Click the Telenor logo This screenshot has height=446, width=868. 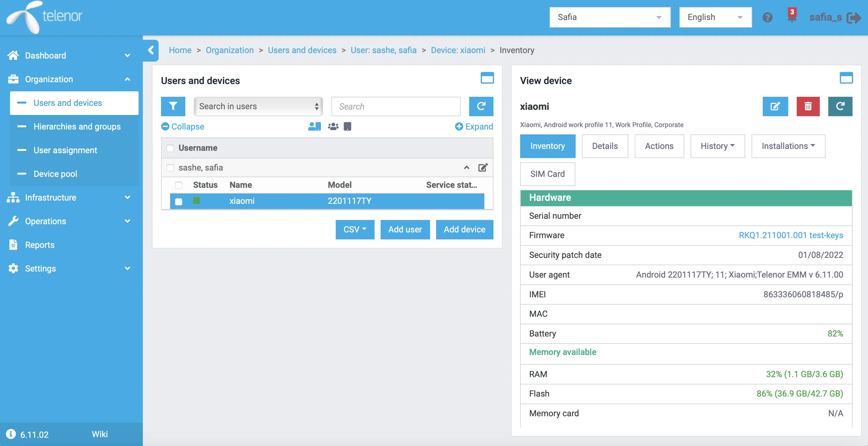point(44,17)
